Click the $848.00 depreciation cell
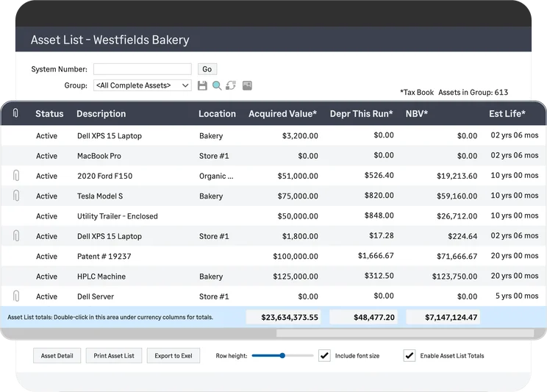 coord(379,215)
